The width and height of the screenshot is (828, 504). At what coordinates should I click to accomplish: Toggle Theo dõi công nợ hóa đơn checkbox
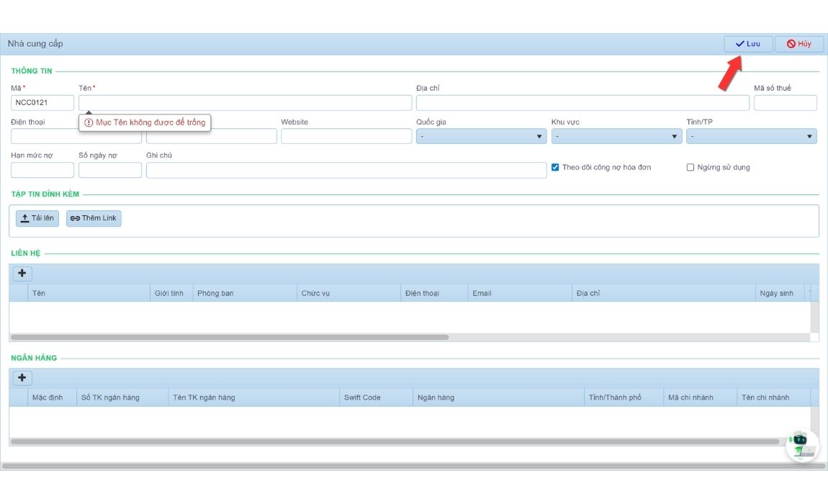[555, 168]
